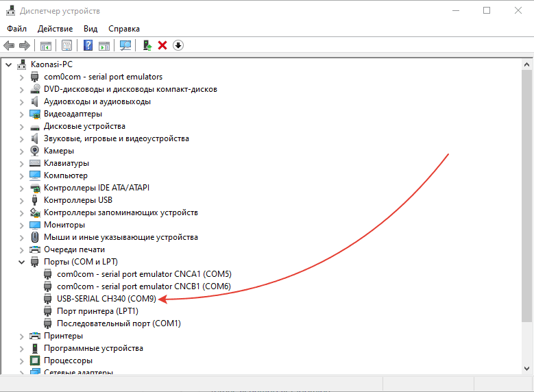Image resolution: width=534 pixels, height=392 pixels.
Task: Click the vertical scrollbar down arrow
Action: tap(526, 368)
